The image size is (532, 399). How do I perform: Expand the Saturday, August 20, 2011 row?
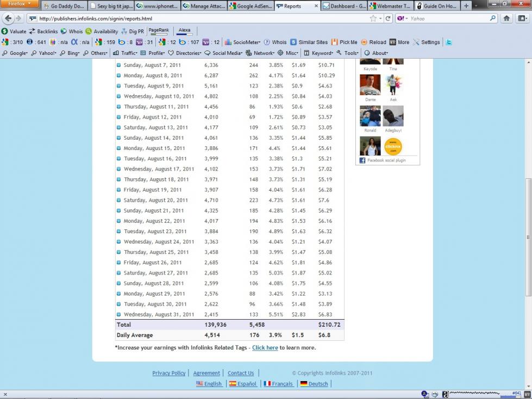(x=118, y=200)
